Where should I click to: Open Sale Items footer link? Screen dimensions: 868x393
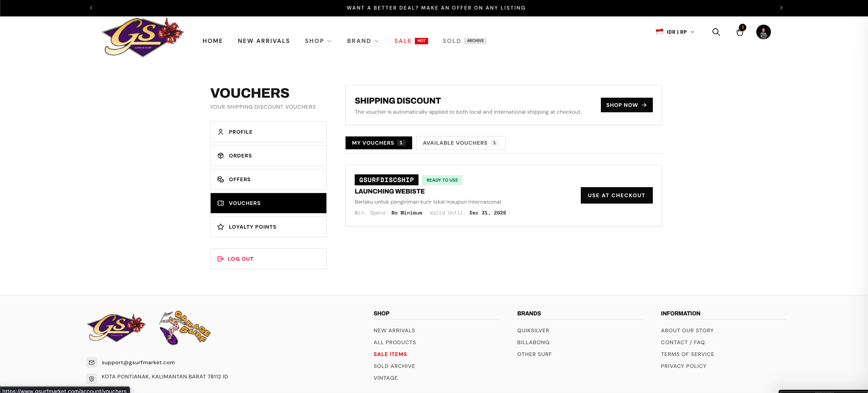point(390,354)
